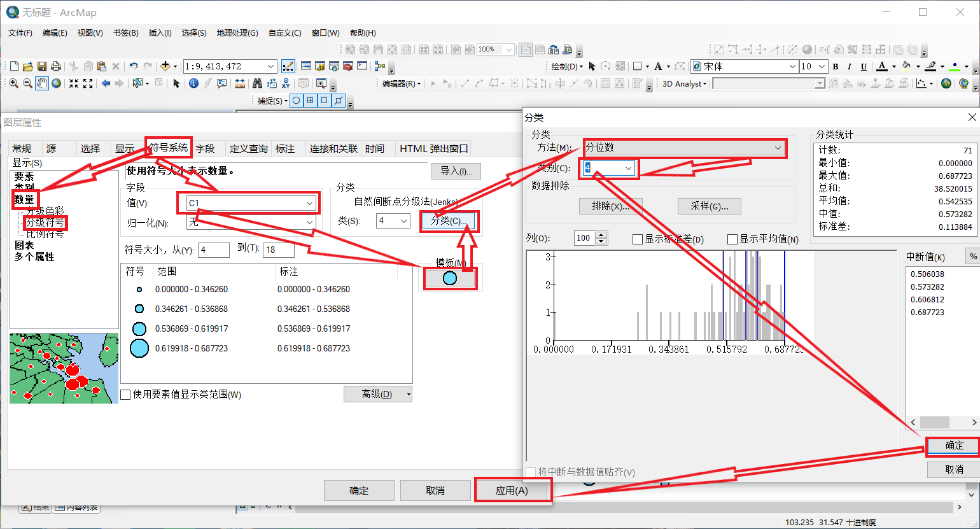Expand the map scale dropdown

271,66
